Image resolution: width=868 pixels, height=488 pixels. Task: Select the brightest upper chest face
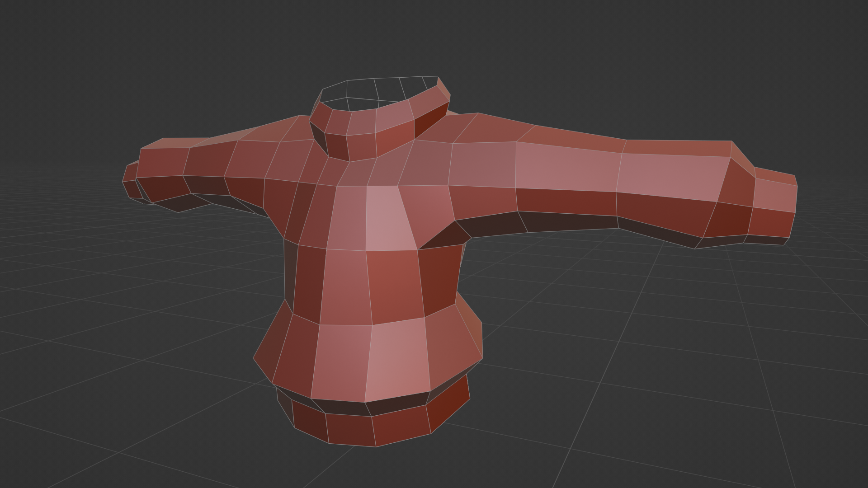click(x=387, y=219)
